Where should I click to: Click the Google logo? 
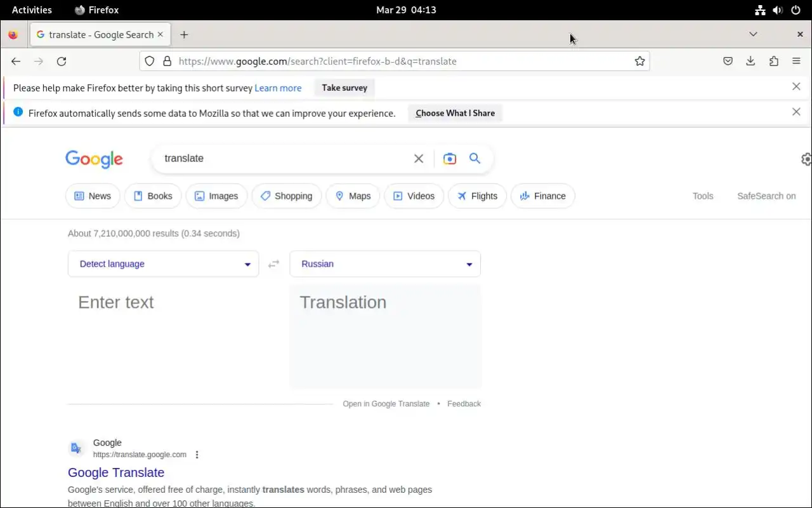click(x=94, y=159)
